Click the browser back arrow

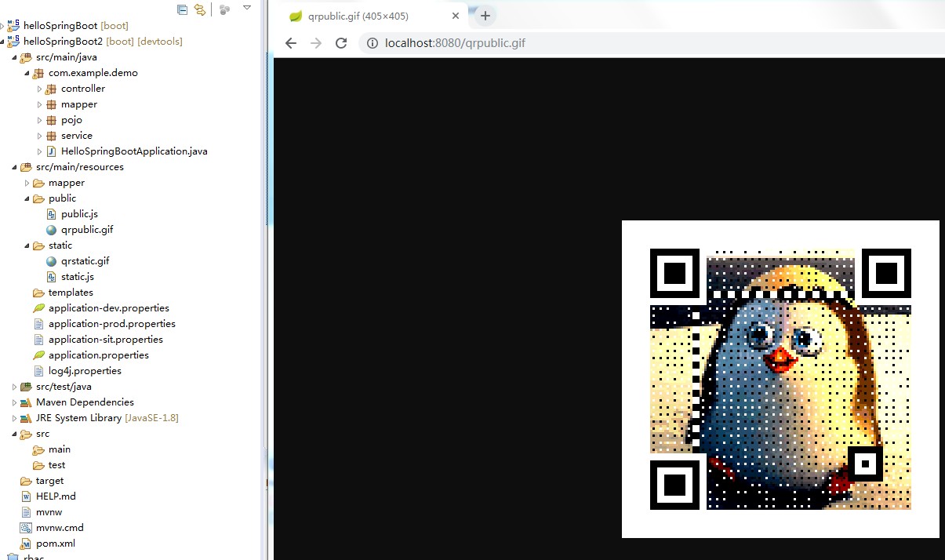[291, 43]
